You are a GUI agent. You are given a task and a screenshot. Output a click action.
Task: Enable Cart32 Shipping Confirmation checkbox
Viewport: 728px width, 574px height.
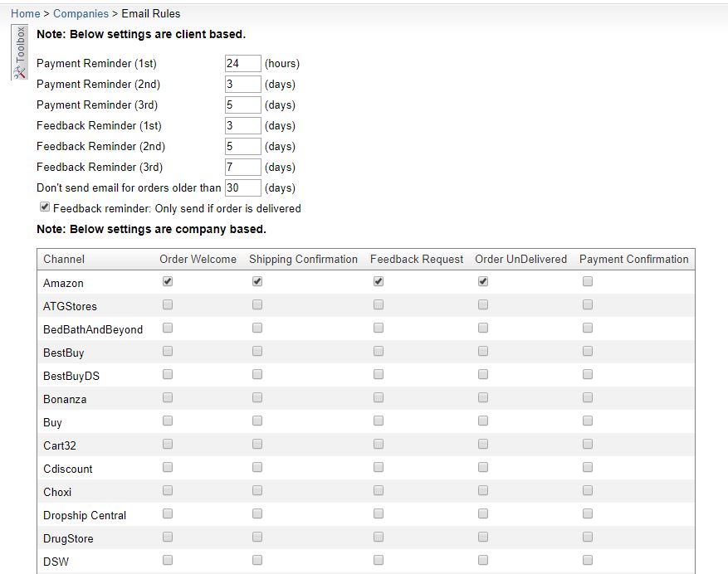tap(257, 444)
